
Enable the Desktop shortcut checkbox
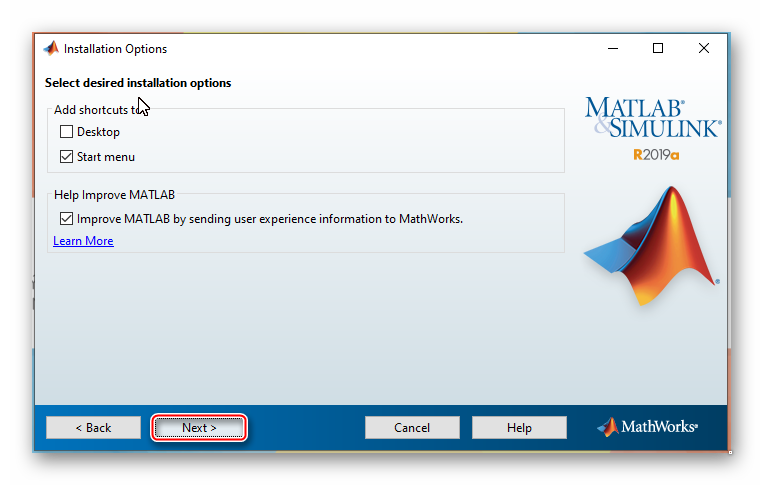(x=67, y=132)
